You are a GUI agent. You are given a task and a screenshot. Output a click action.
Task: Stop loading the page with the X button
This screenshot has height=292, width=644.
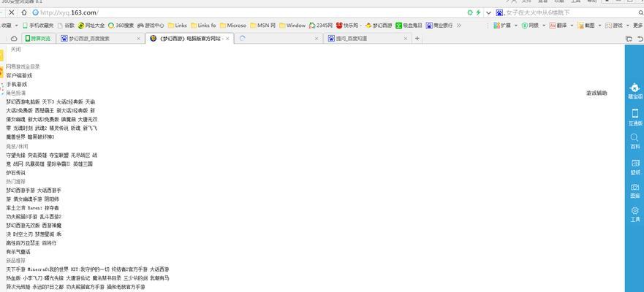click(12, 12)
